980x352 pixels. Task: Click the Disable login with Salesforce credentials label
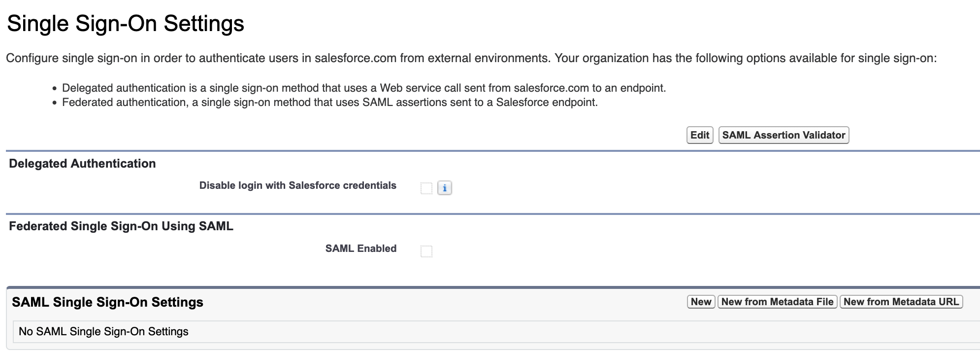[x=297, y=186]
